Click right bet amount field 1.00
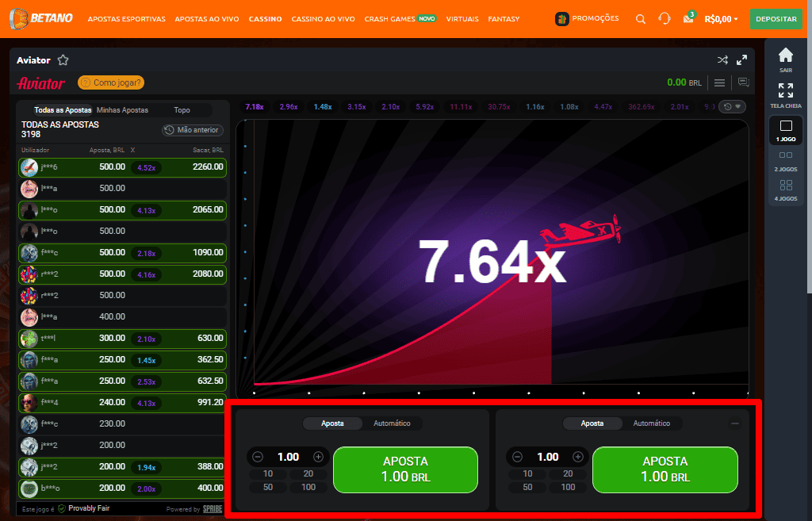This screenshot has width=812, height=521. [547, 457]
